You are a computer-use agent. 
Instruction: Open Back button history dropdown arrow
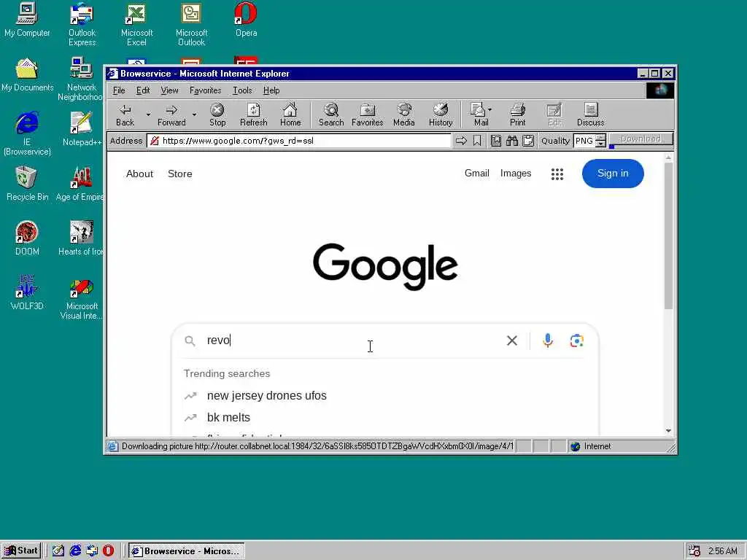point(148,114)
